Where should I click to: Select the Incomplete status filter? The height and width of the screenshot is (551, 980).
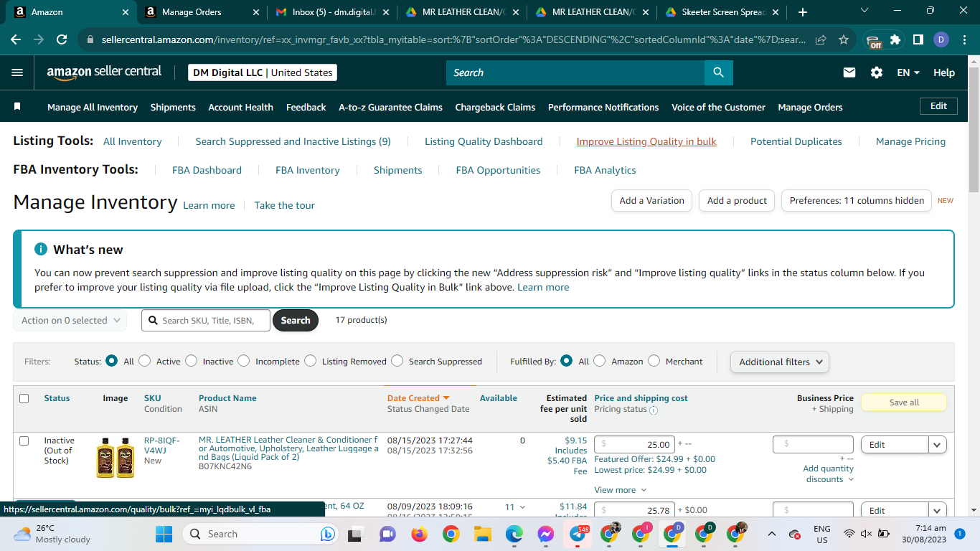(x=244, y=361)
